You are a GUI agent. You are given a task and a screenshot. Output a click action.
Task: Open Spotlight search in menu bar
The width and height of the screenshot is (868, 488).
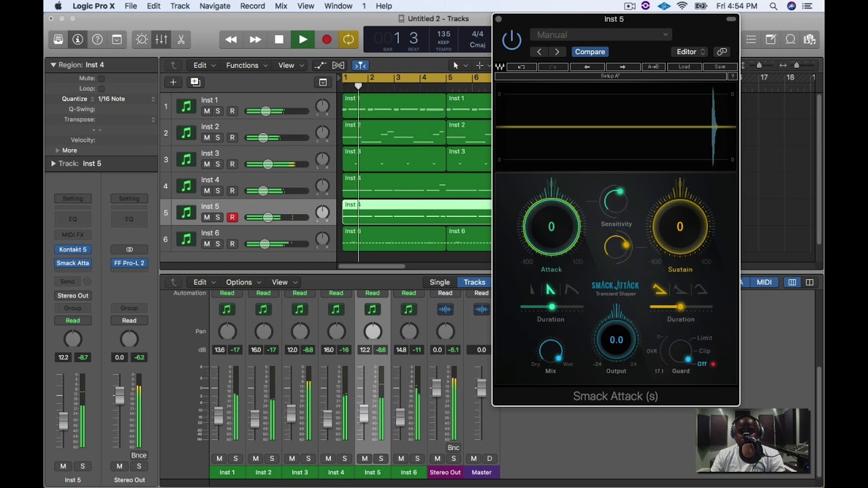[773, 6]
